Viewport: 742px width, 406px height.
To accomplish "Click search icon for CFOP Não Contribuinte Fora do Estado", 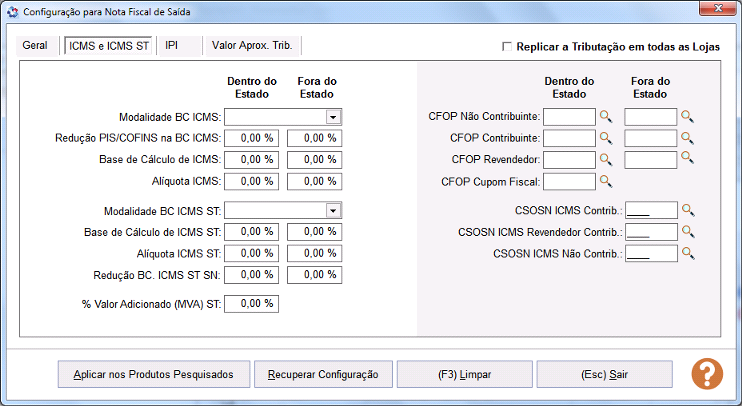I will [x=687, y=117].
